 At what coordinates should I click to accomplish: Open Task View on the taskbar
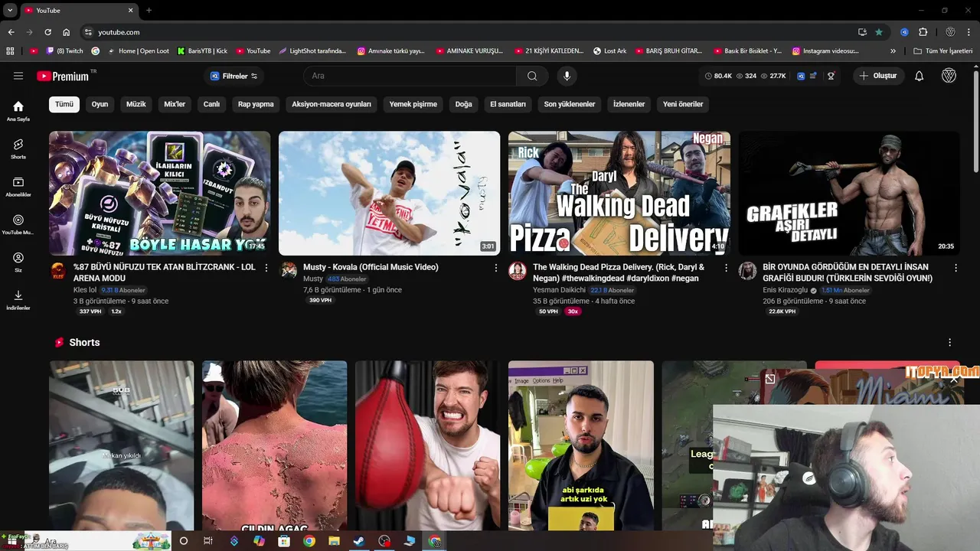[208, 541]
